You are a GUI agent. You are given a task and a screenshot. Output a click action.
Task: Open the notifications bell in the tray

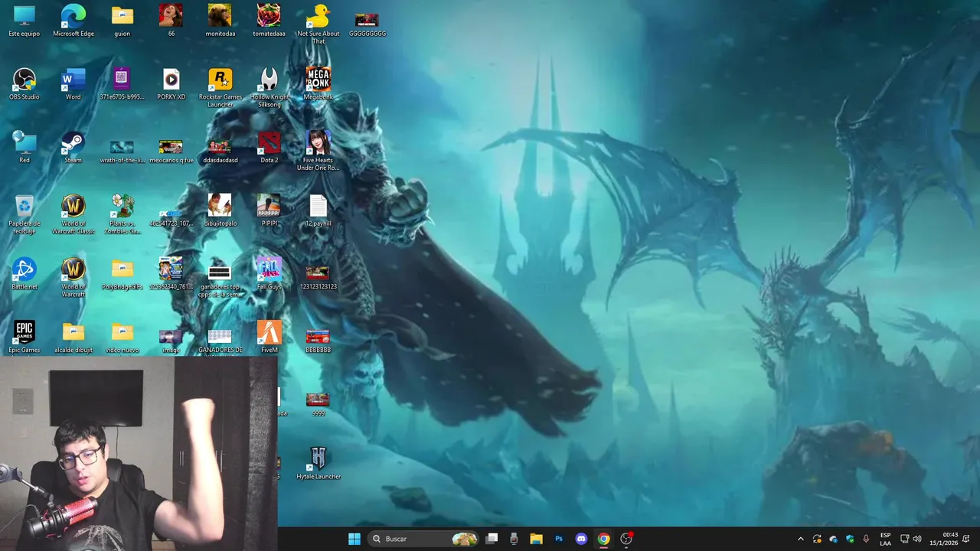click(966, 539)
